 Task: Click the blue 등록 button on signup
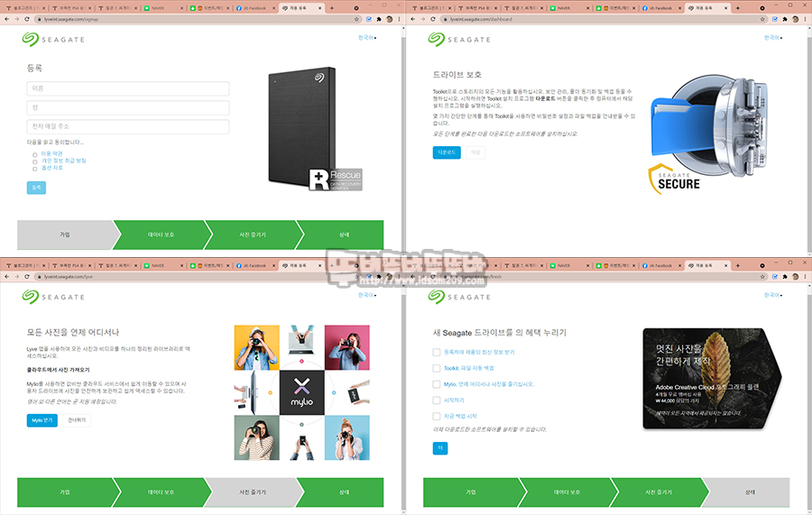point(36,188)
